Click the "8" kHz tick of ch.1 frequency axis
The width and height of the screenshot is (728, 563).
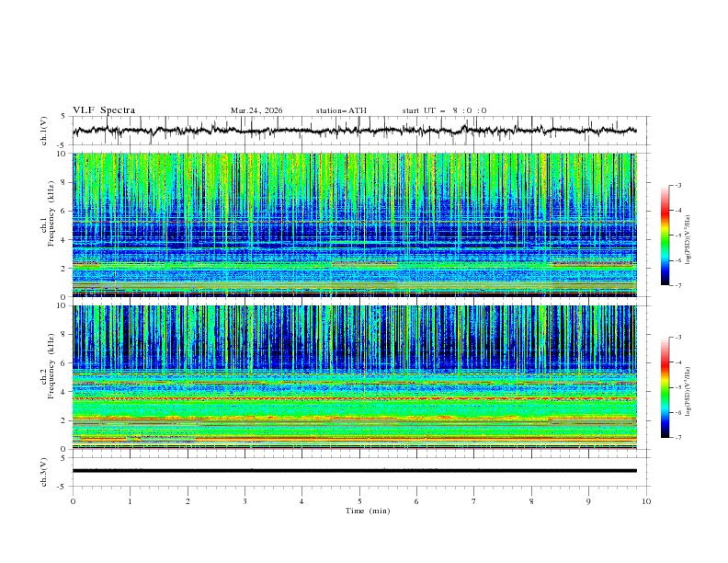[64, 182]
